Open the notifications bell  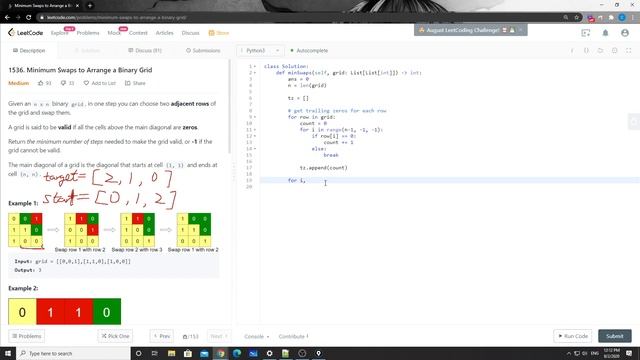pyautogui.click(x=605, y=33)
